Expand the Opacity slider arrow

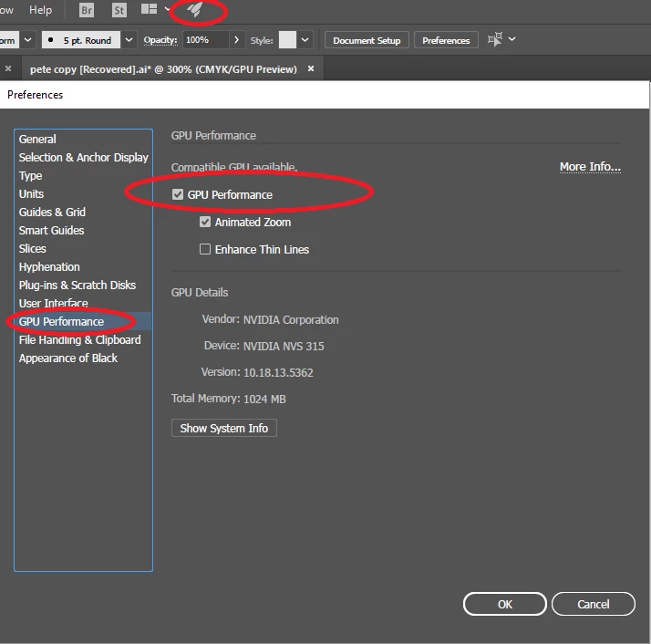(237, 40)
